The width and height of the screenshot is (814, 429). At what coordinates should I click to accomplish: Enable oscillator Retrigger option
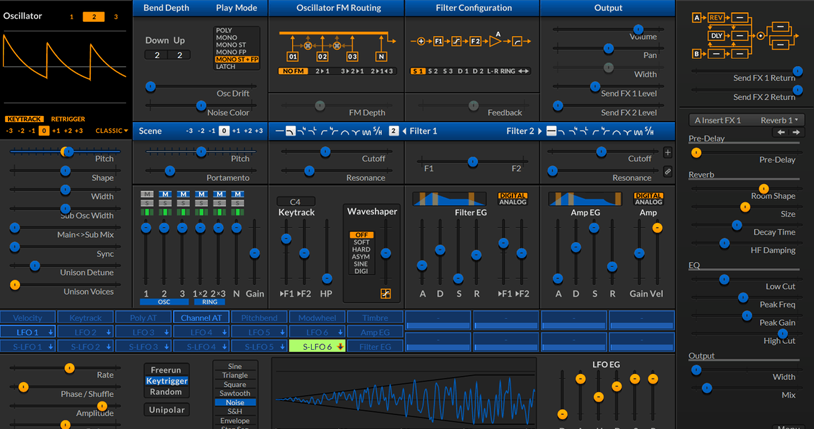[68, 119]
